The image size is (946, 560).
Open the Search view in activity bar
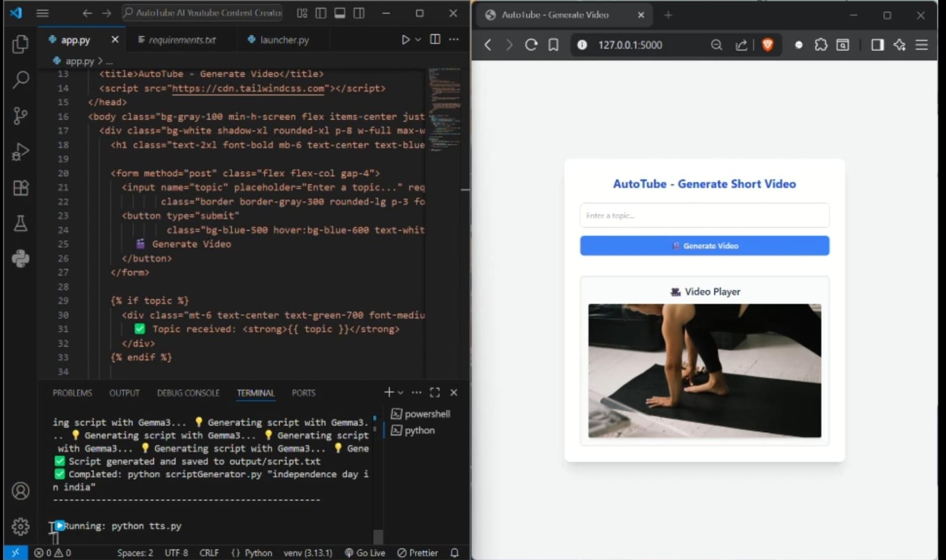tap(20, 79)
